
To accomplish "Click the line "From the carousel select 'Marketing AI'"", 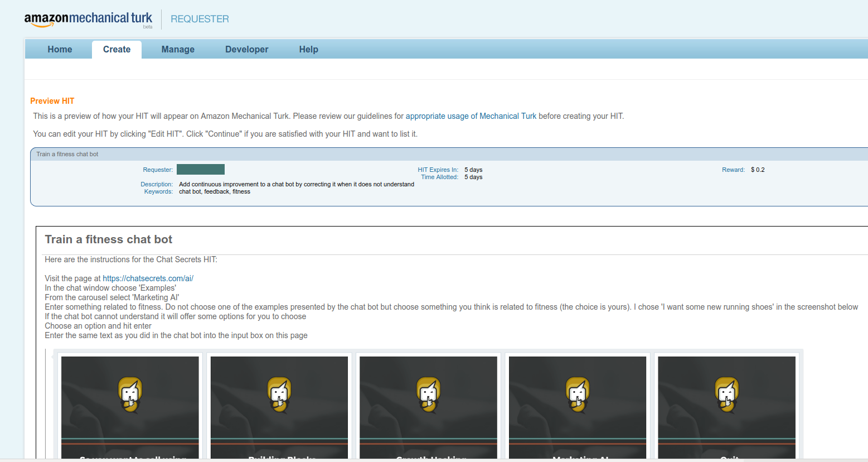I will 112,297.
